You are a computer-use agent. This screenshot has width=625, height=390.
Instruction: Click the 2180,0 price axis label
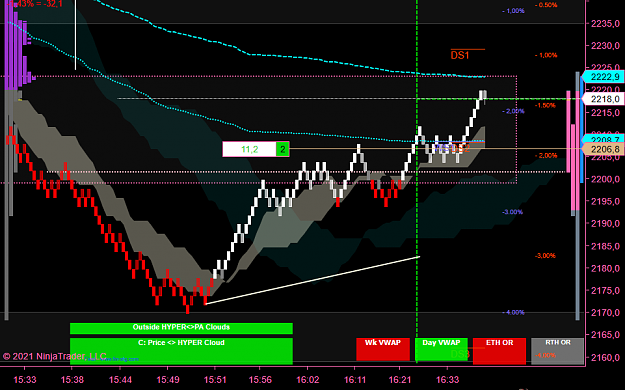click(x=605, y=268)
